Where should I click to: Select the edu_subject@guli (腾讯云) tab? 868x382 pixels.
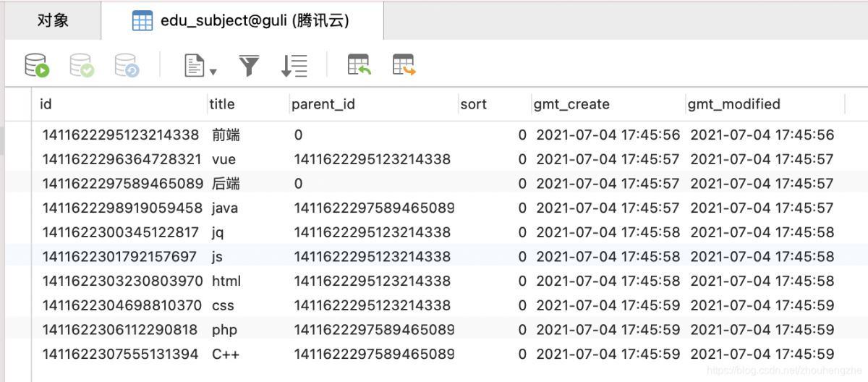[242, 21]
